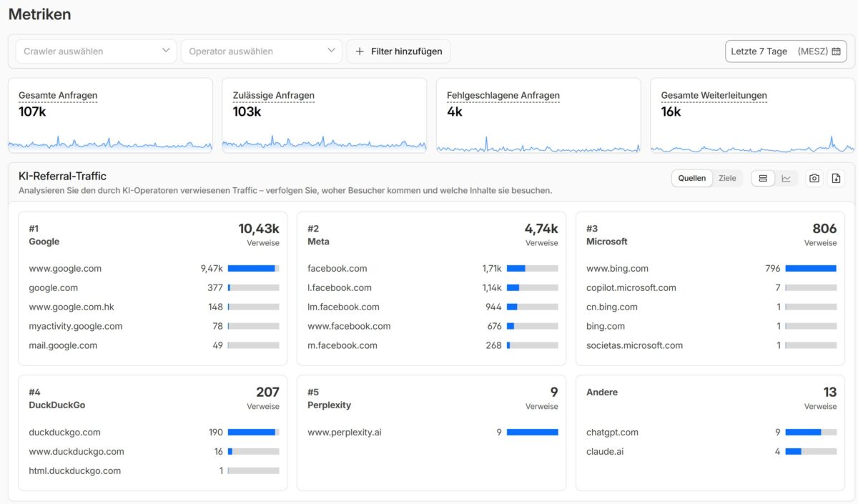Click the KI-Referral-Traffic section title
Screen dimensions: 858x504
[63, 176]
